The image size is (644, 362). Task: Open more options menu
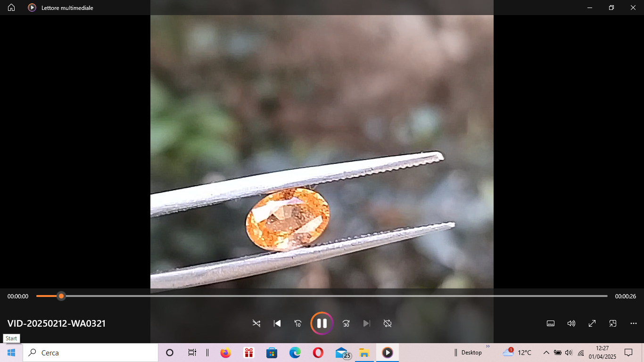point(634,323)
